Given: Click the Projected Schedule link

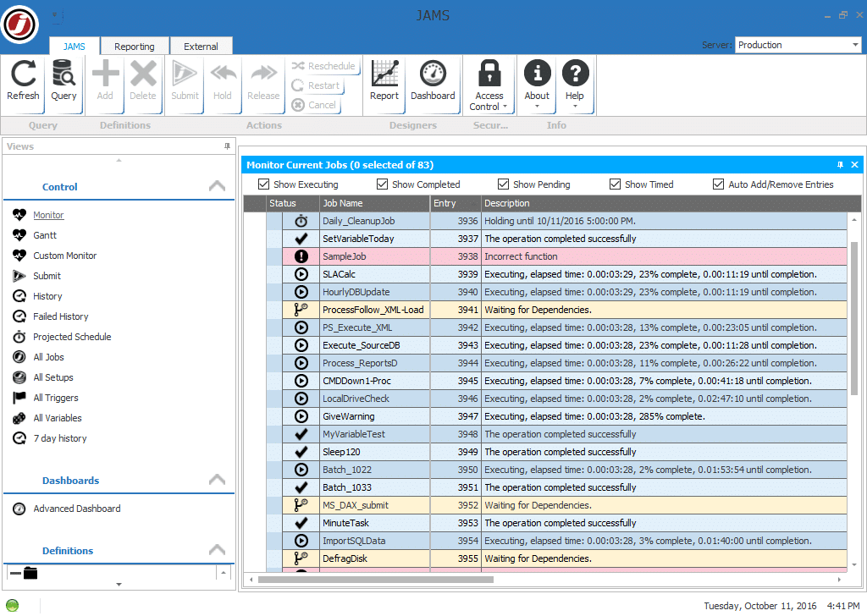Looking at the screenshot, I should 72,336.
